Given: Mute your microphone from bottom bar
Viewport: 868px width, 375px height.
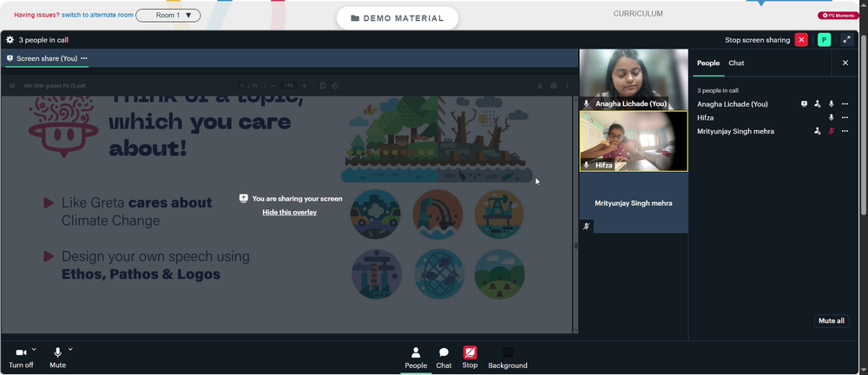Looking at the screenshot, I should 57,358.
